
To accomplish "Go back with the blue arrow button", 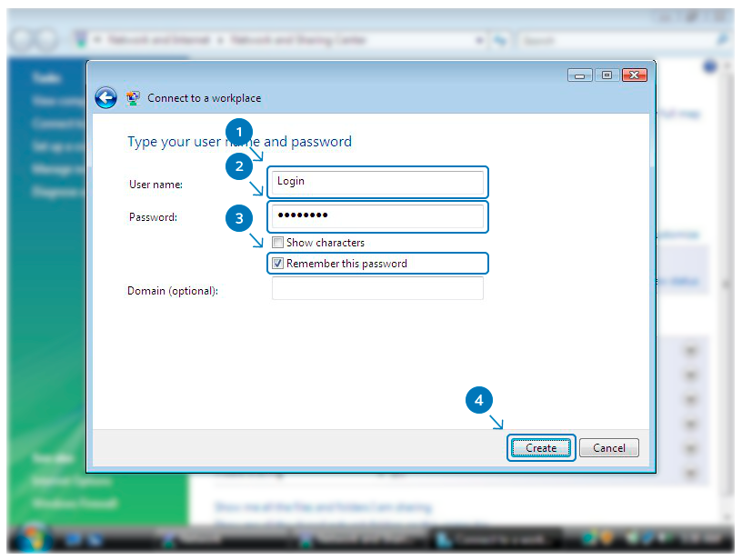I will coord(106,98).
